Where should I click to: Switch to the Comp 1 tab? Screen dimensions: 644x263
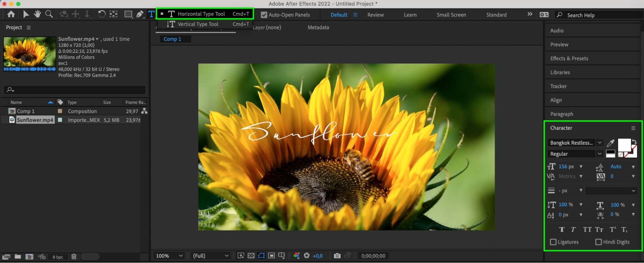click(x=172, y=39)
